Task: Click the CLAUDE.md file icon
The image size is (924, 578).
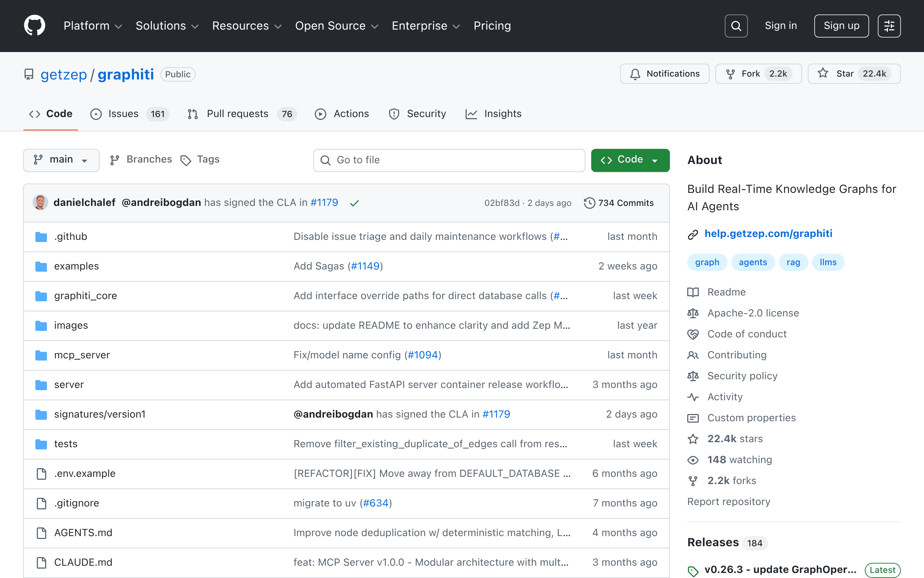Action: [41, 563]
